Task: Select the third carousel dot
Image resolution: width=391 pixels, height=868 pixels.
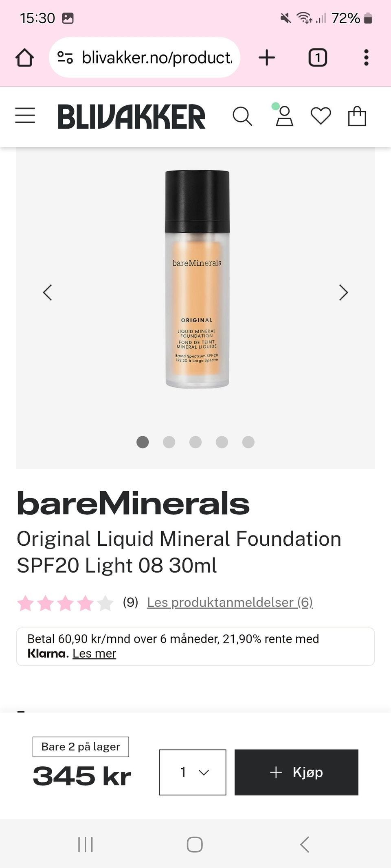Action: pyautogui.click(x=195, y=442)
